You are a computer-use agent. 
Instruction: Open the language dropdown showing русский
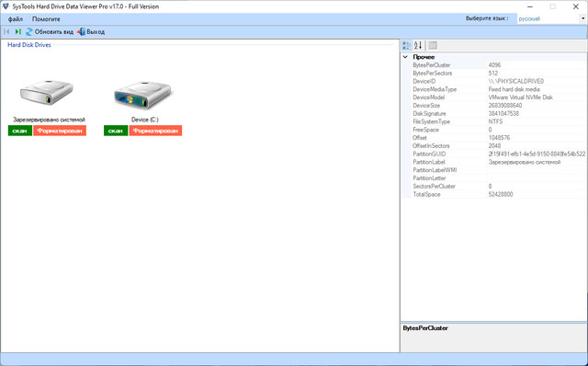point(551,18)
